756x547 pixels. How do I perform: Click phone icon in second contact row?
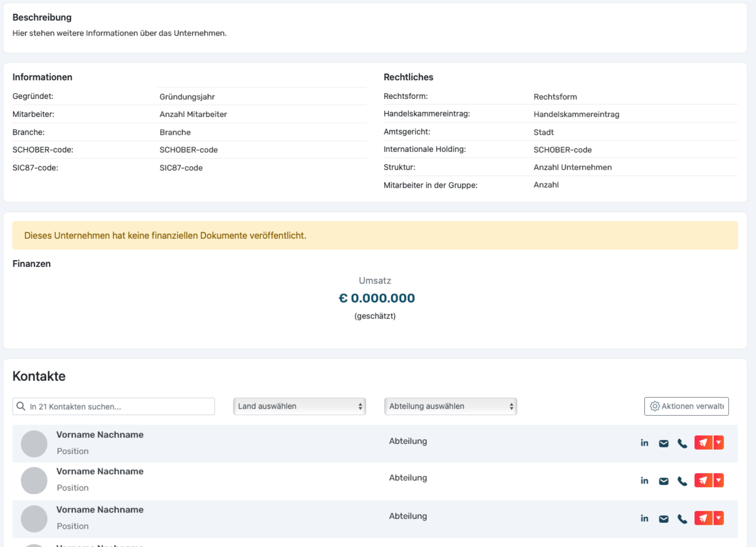coord(682,481)
